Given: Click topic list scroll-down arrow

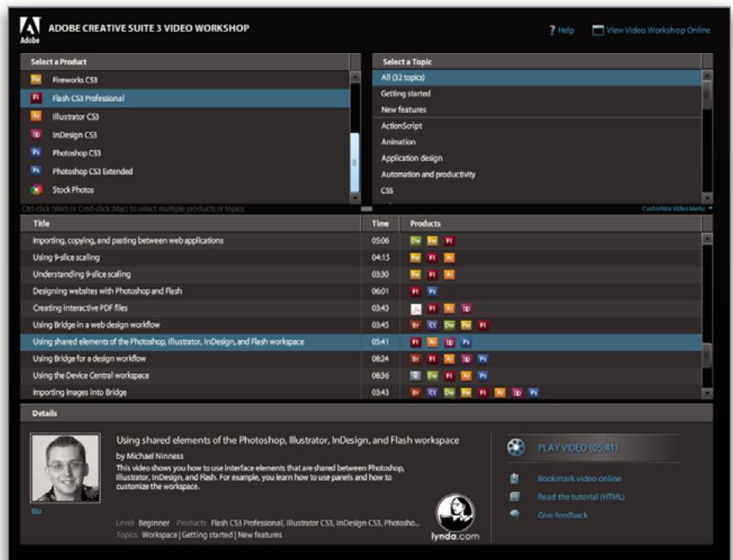Looking at the screenshot, I should point(707,198).
